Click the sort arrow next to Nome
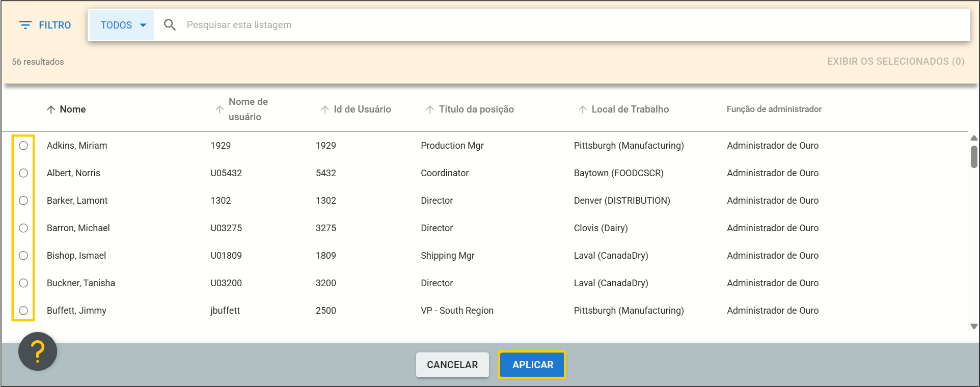Screen dimensions: 980x387 point(51,109)
